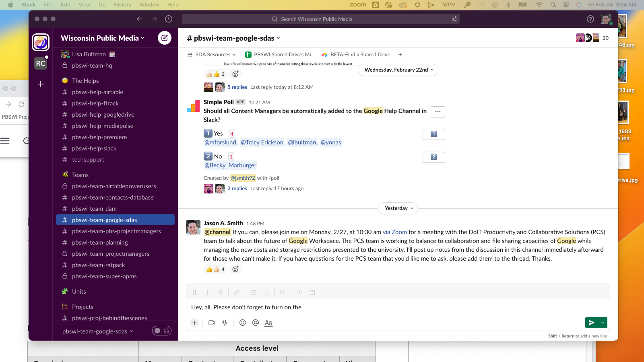The height and width of the screenshot is (362, 644).
Task: Open the huddle channel dropdown at sidebar bottom
Action: (98, 331)
